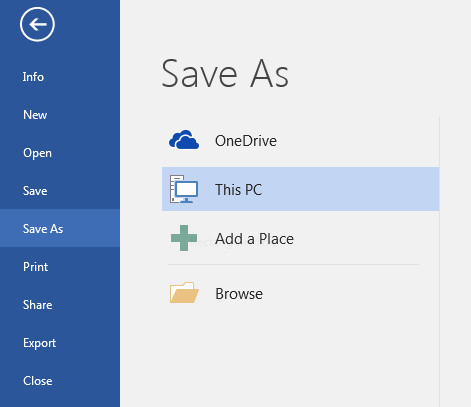The height and width of the screenshot is (407, 471).
Task: Select the OneDrive label
Action: point(246,141)
